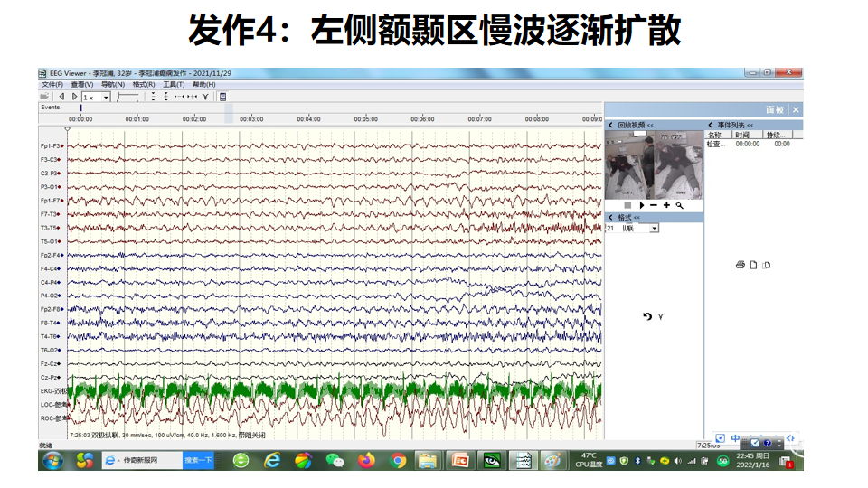Click the 时间 column header in event list
Viewport: 868px width, 488px height.
(x=742, y=135)
